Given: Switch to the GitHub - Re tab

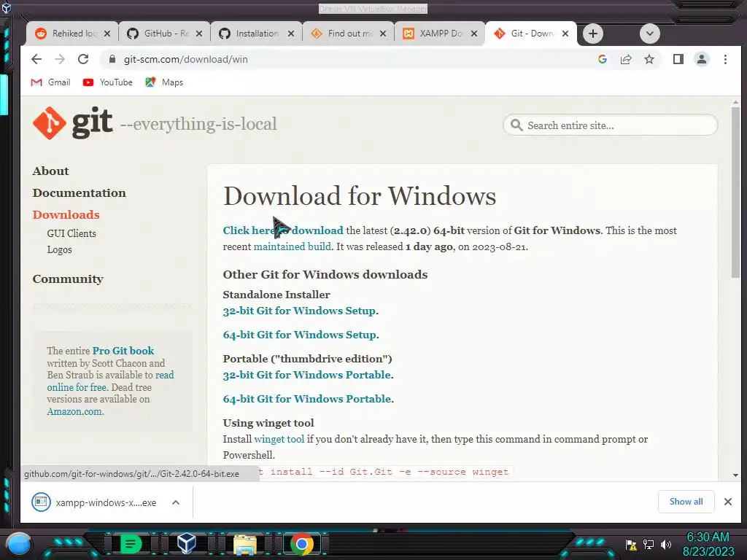Looking at the screenshot, I should [x=163, y=34].
